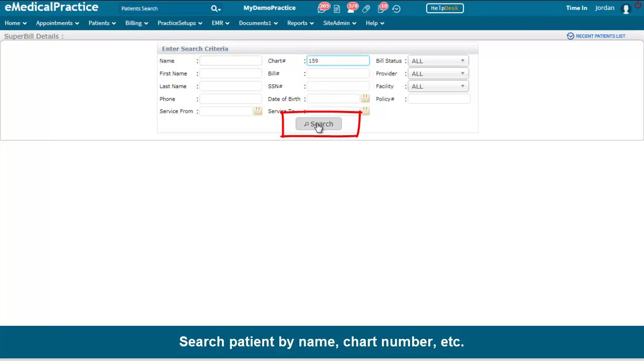This screenshot has width=644, height=362.
Task: Open the EMR menu
Action: pyautogui.click(x=220, y=23)
